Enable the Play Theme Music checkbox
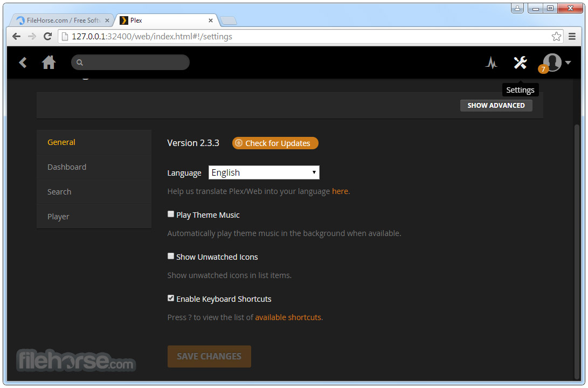Image resolution: width=588 pixels, height=388 pixels. (171, 214)
